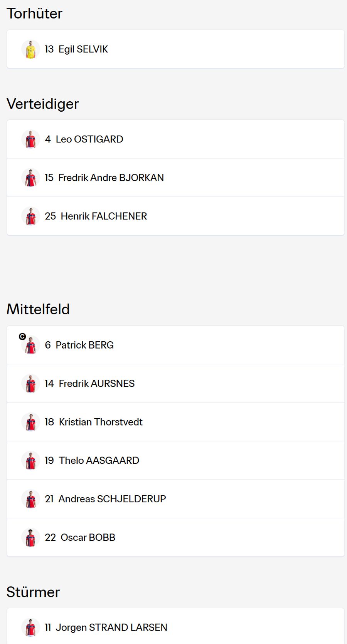Open the 13 Egil SELVIK player link
Screen dimensions: 347x644
click(x=76, y=49)
